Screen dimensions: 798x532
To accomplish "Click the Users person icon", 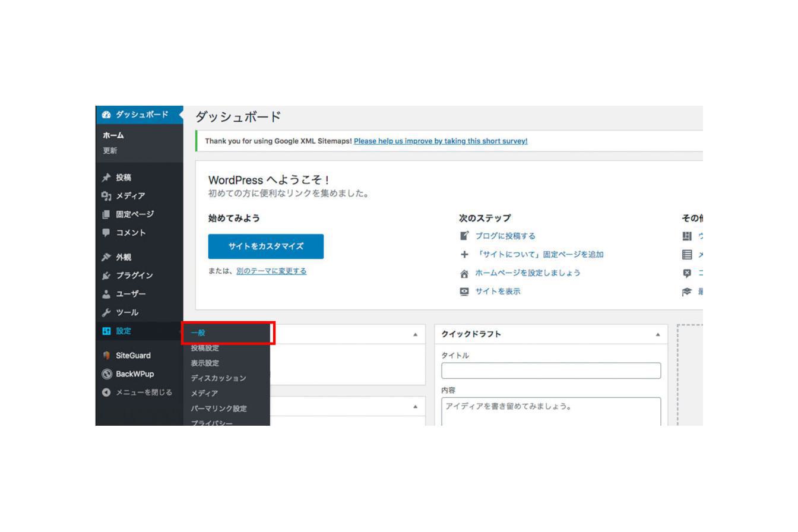I will coord(106,294).
